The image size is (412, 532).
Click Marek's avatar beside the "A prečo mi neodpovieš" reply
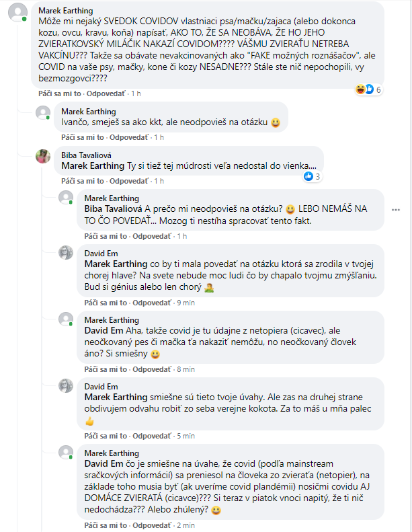pyautogui.click(x=66, y=198)
